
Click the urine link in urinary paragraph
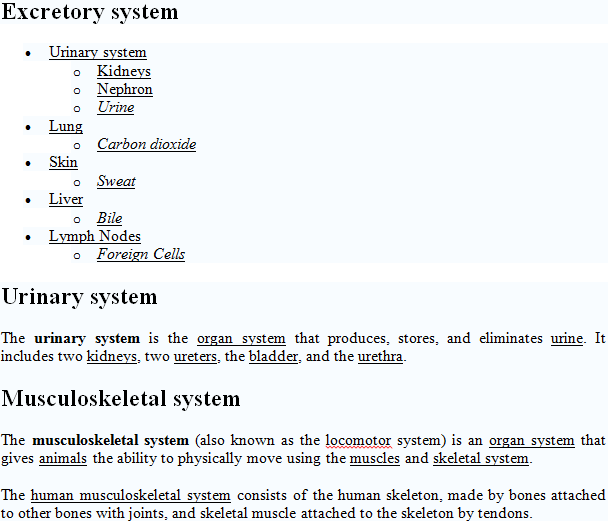tap(567, 338)
